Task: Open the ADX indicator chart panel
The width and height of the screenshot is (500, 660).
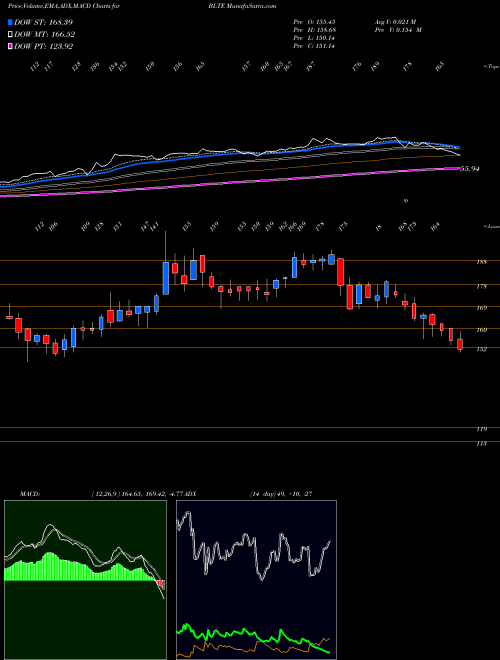Action: coord(256,580)
